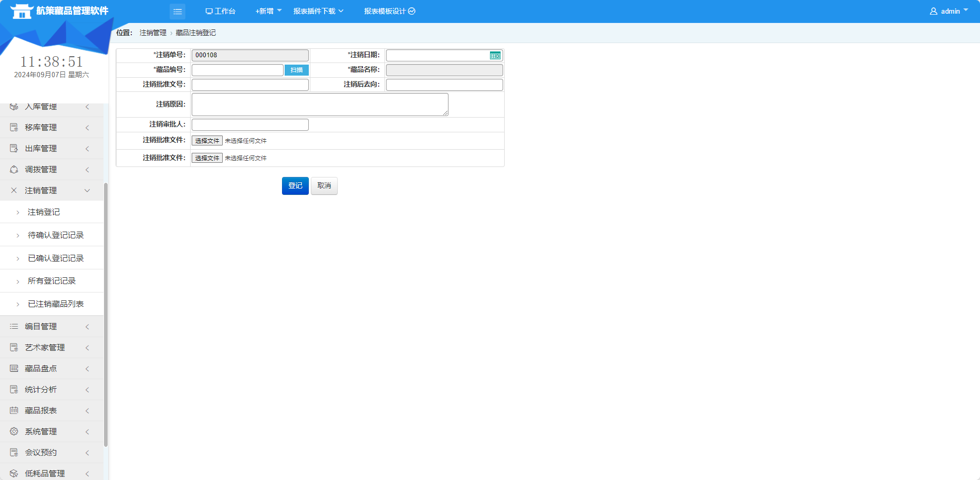
Task: Focus the 注销原因 text area
Action: click(x=319, y=105)
